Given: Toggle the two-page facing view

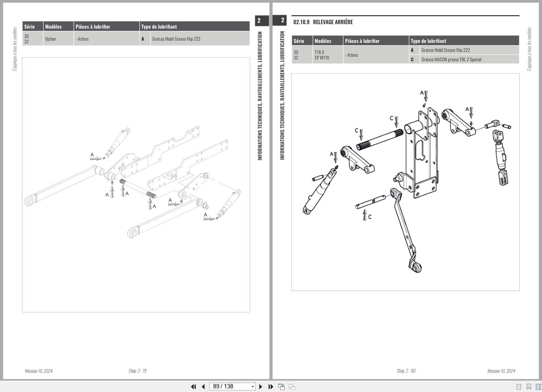Looking at the screenshot, I should (538, 386).
